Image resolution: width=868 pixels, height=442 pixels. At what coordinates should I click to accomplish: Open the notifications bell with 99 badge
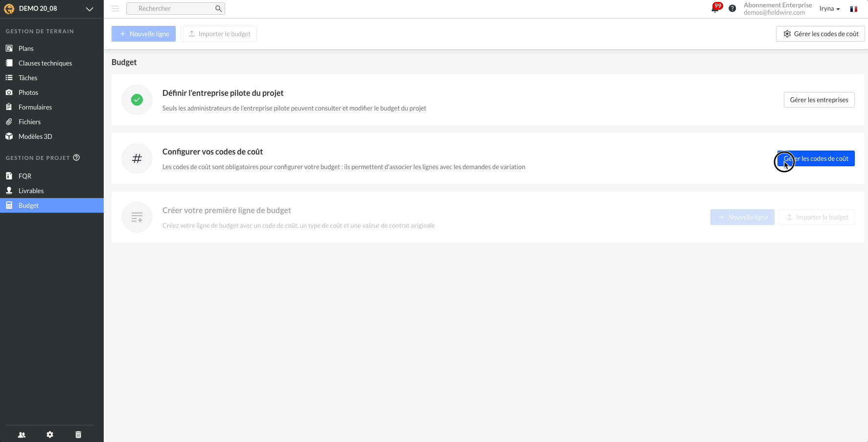pos(715,8)
